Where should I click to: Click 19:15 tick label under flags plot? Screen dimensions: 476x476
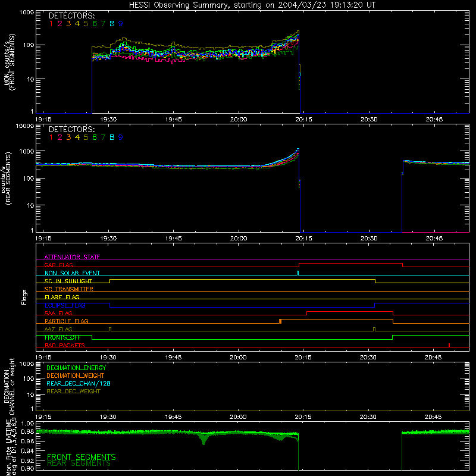[x=43, y=358]
